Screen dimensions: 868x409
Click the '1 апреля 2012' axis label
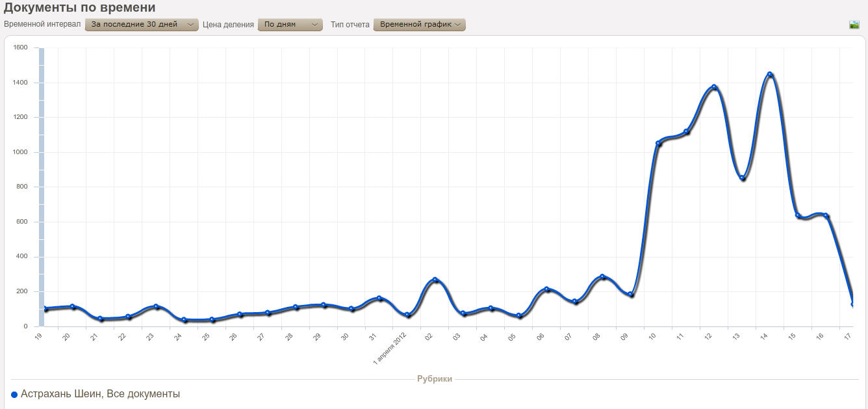click(x=389, y=348)
